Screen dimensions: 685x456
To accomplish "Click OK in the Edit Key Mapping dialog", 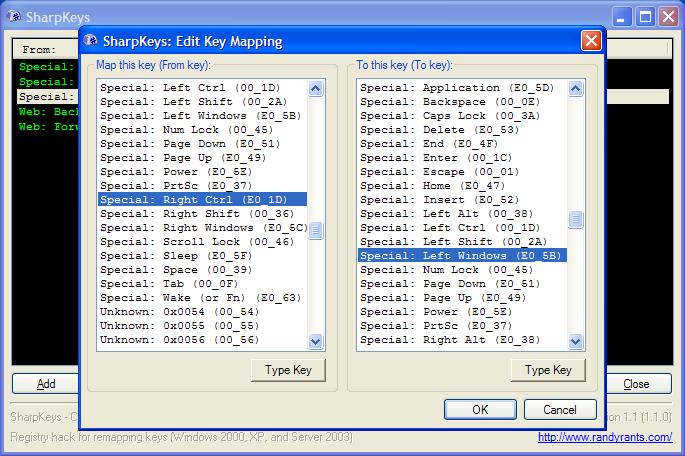I will [480, 410].
